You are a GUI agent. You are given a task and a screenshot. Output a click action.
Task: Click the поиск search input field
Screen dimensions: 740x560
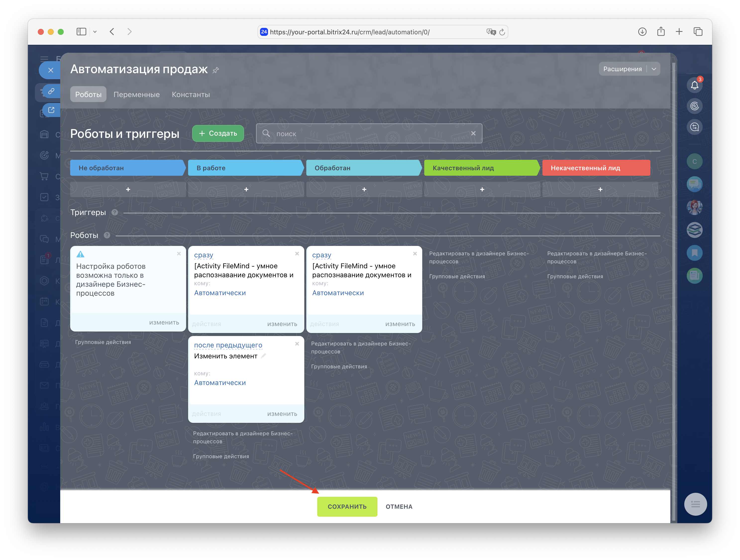368,133
